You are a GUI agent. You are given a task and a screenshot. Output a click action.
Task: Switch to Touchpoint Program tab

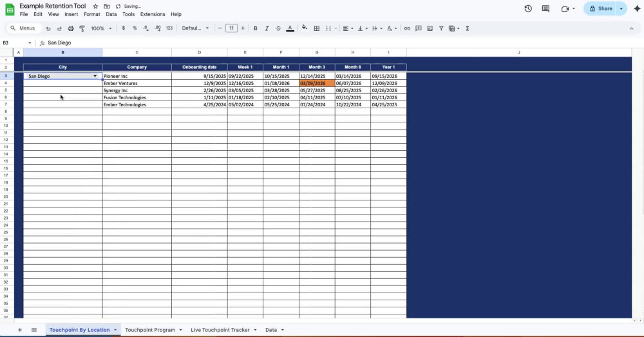coord(150,330)
